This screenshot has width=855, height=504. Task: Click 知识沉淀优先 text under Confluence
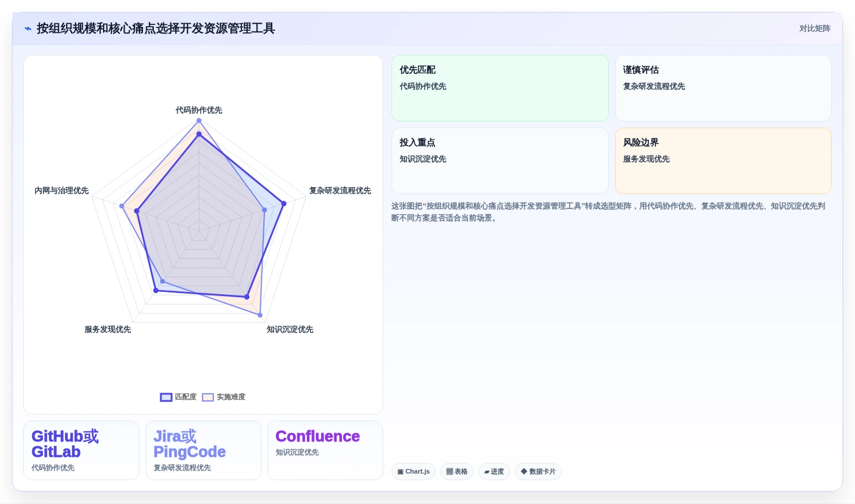pos(297,453)
